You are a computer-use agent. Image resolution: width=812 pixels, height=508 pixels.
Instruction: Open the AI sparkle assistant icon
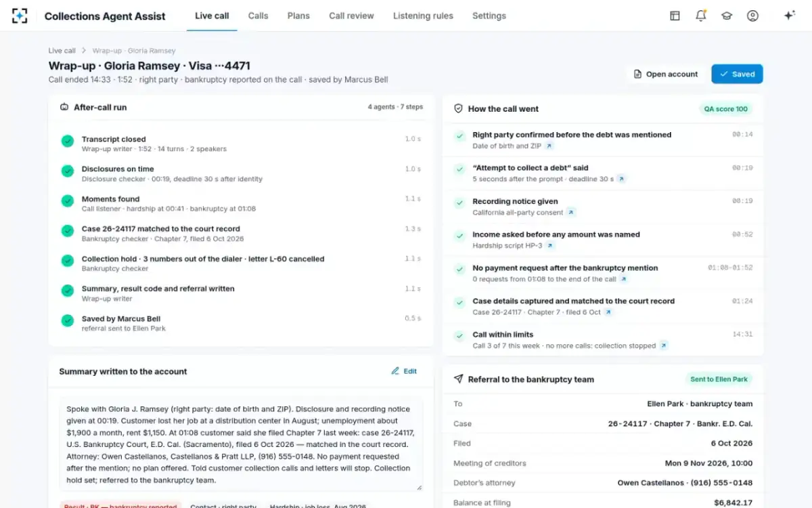789,16
